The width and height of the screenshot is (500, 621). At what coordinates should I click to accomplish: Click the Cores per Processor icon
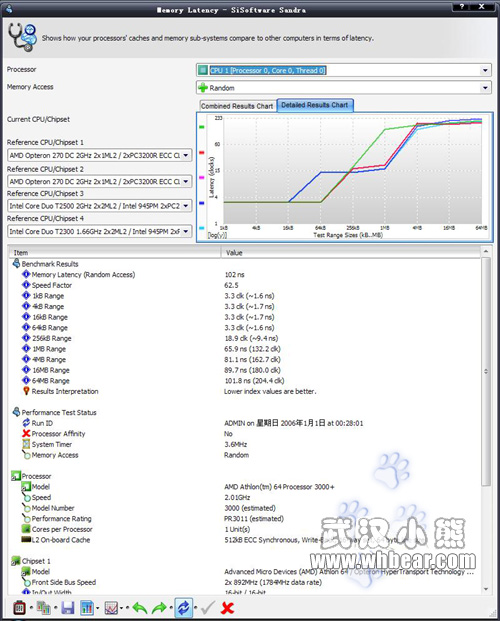click(26, 529)
